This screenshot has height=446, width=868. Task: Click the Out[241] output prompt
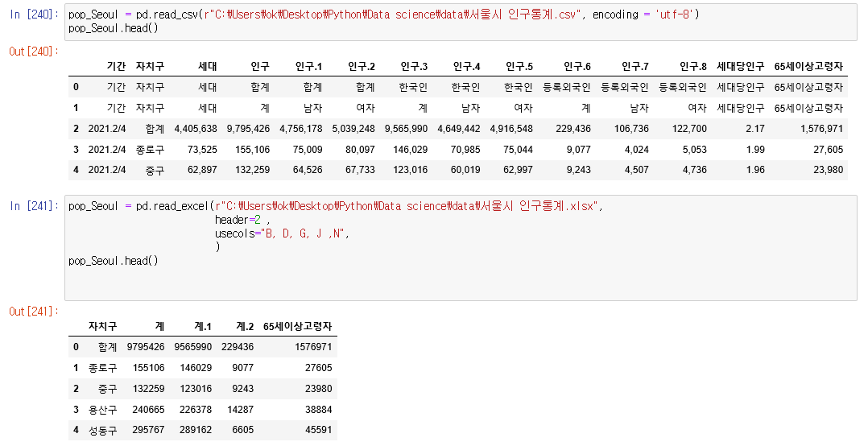34,312
